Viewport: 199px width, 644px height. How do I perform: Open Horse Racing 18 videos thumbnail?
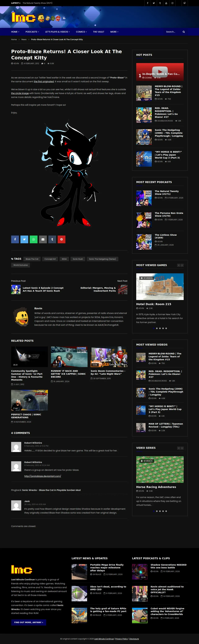click(x=160, y=469)
